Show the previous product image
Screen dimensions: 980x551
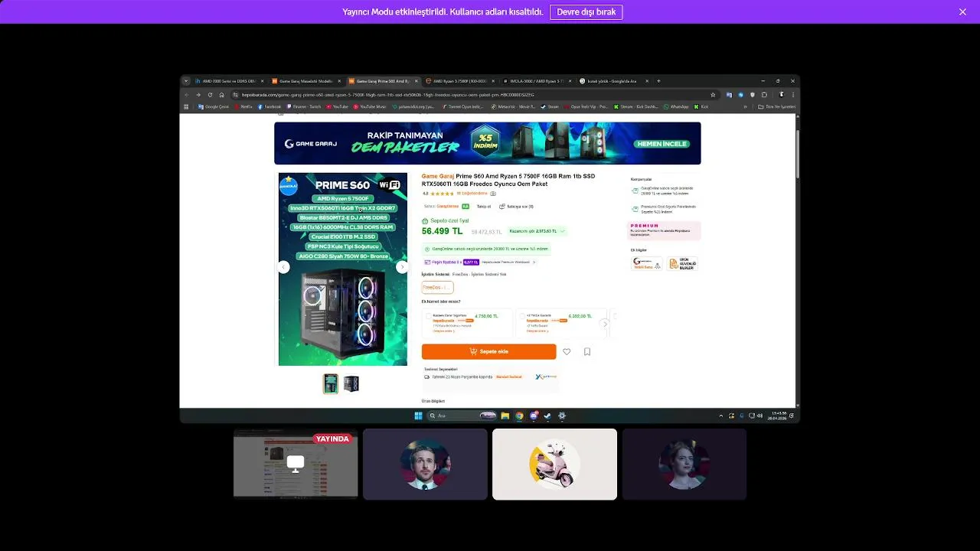coord(284,267)
